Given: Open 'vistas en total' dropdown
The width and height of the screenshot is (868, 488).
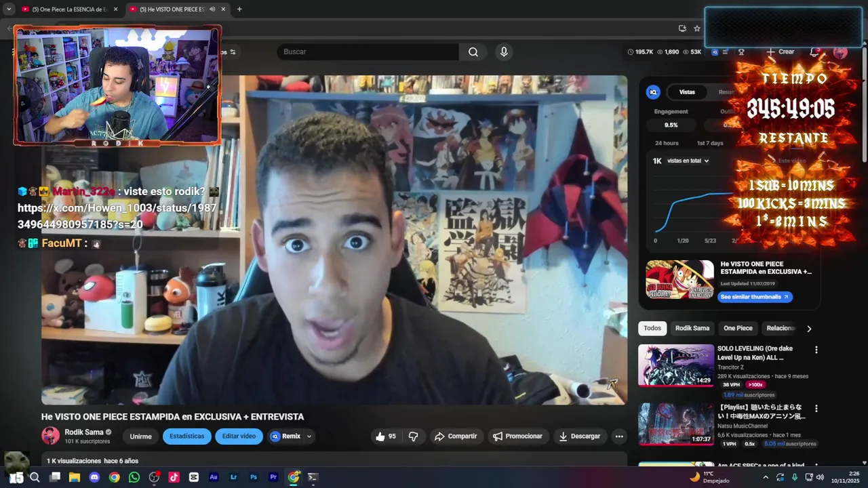Looking at the screenshot, I should (x=688, y=161).
